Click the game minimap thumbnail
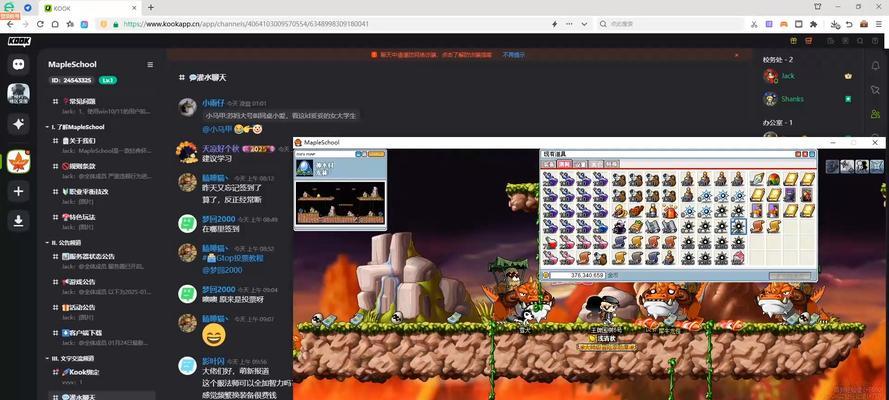 pos(340,202)
